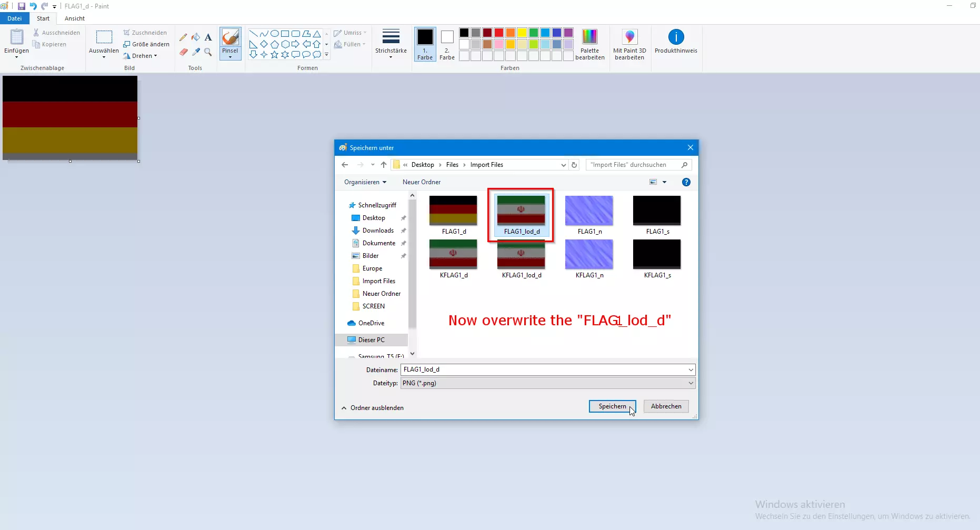Pick the red color swatch
980x530 pixels.
[499, 33]
